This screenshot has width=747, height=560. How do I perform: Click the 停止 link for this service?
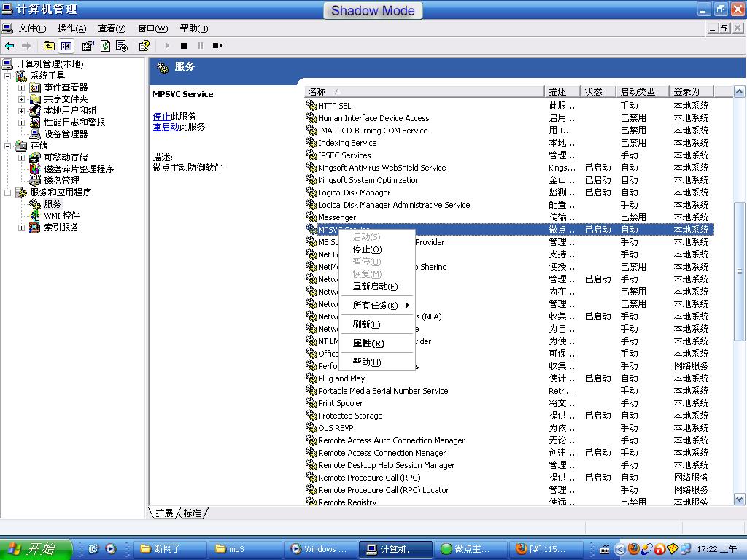pos(161,117)
